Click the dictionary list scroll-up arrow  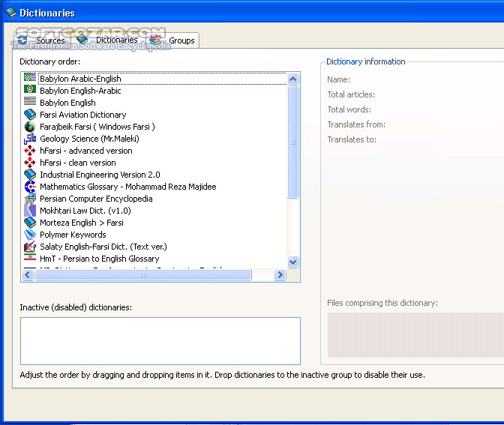coord(292,79)
